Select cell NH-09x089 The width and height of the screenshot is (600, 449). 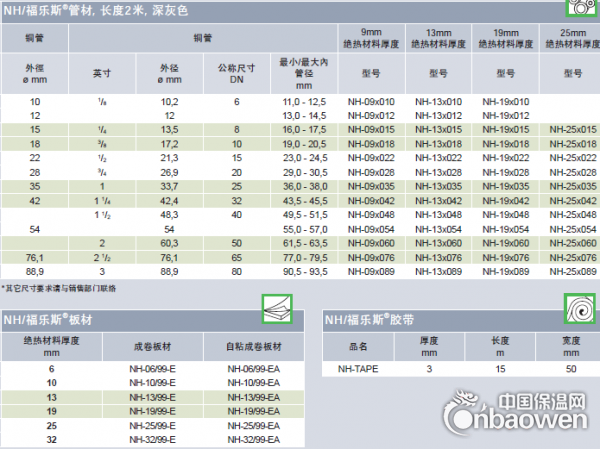(x=371, y=272)
